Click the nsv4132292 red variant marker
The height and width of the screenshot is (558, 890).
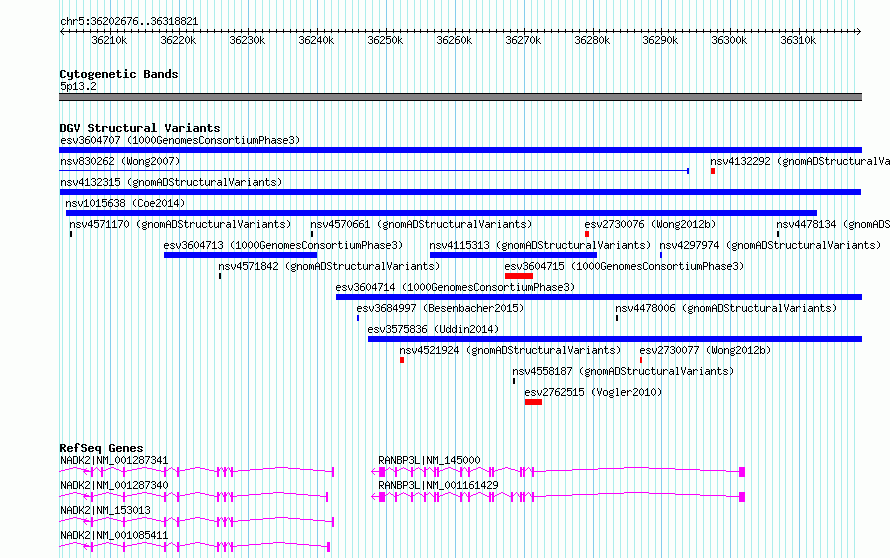(x=712, y=171)
